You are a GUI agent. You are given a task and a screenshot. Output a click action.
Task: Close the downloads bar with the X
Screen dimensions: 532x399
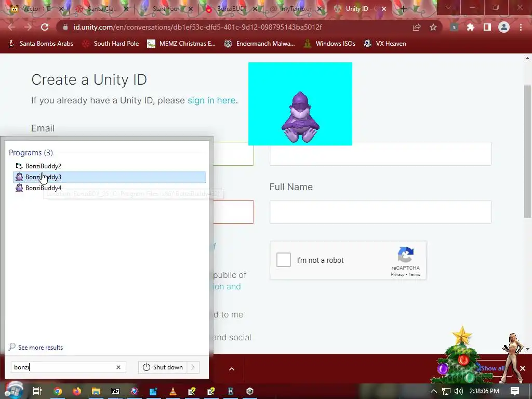(523, 368)
